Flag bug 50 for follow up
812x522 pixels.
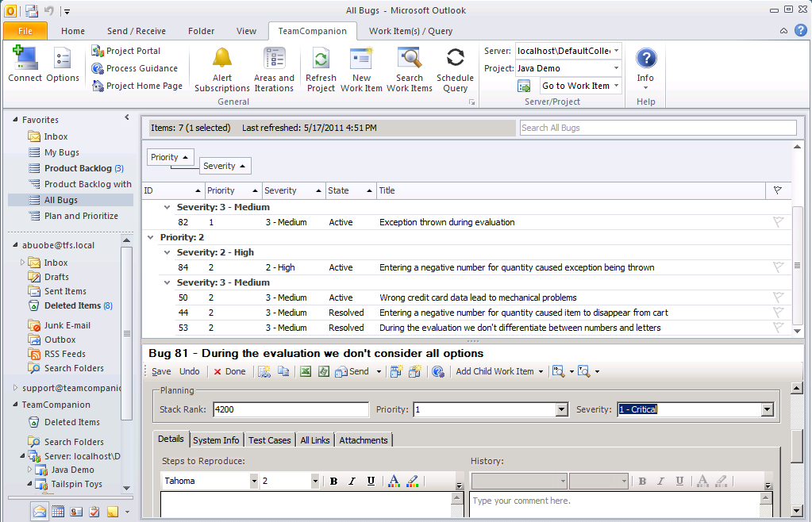[x=778, y=297]
